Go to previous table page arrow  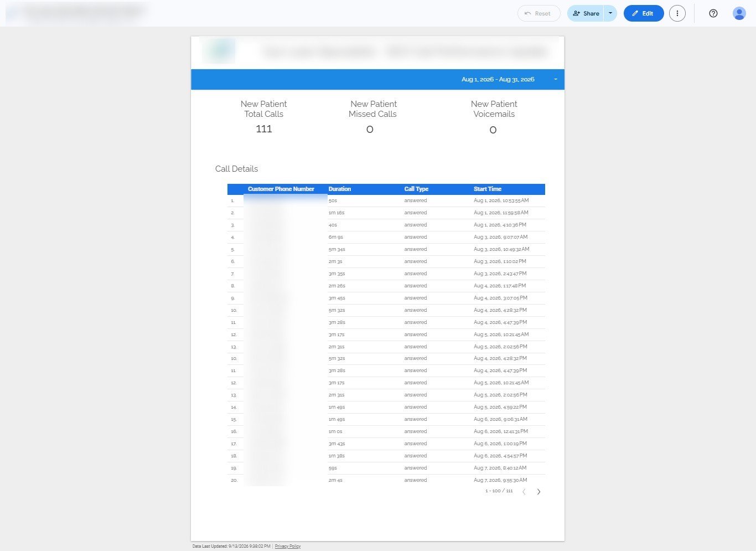[x=524, y=491]
